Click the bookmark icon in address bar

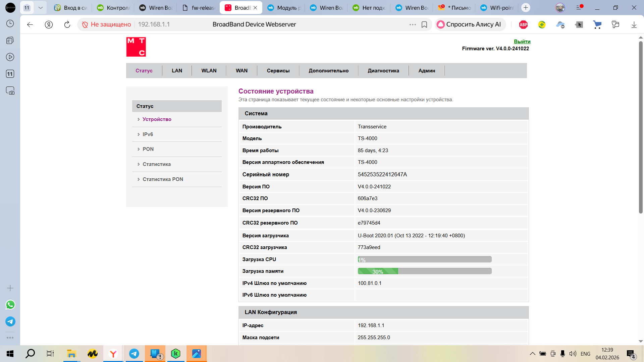pos(424,24)
